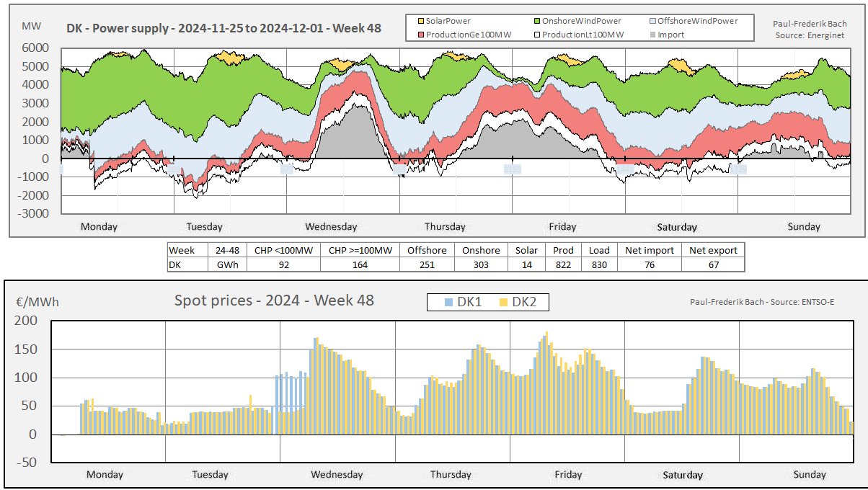
Task: Select the Wednesday label on power supply chart
Action: coord(331,226)
